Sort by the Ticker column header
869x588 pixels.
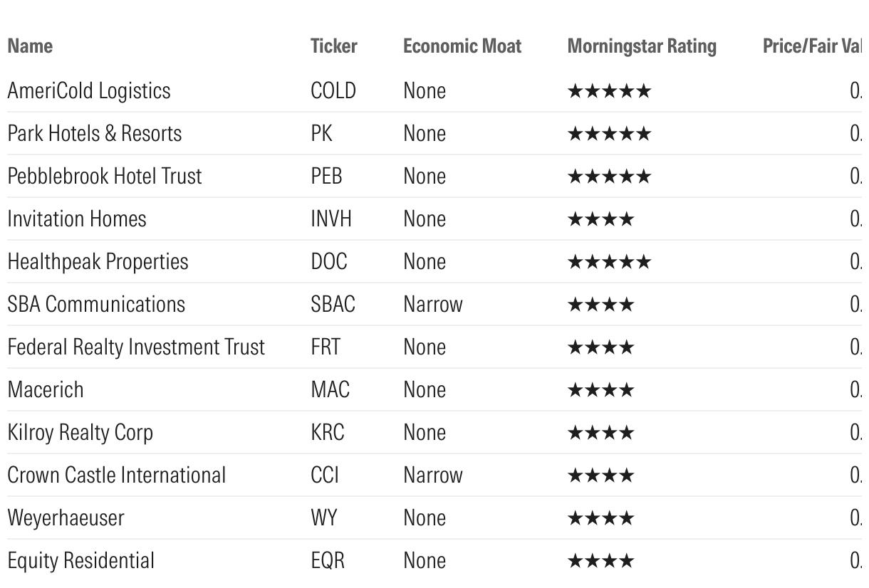point(333,46)
